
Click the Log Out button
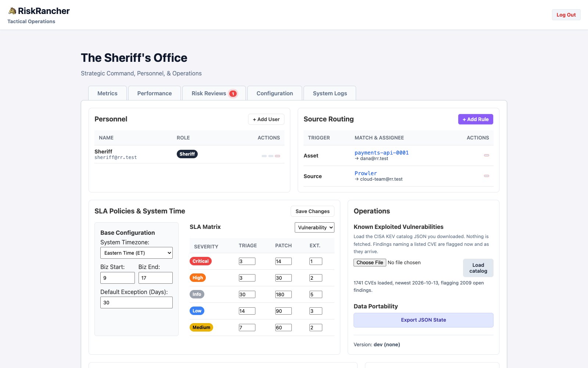pos(566,15)
